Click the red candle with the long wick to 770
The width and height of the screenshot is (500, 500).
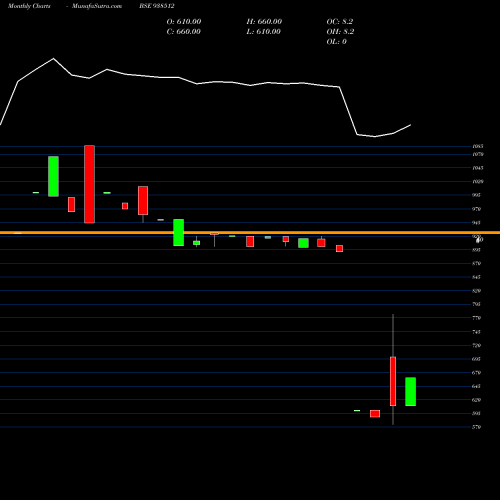[x=393, y=381]
